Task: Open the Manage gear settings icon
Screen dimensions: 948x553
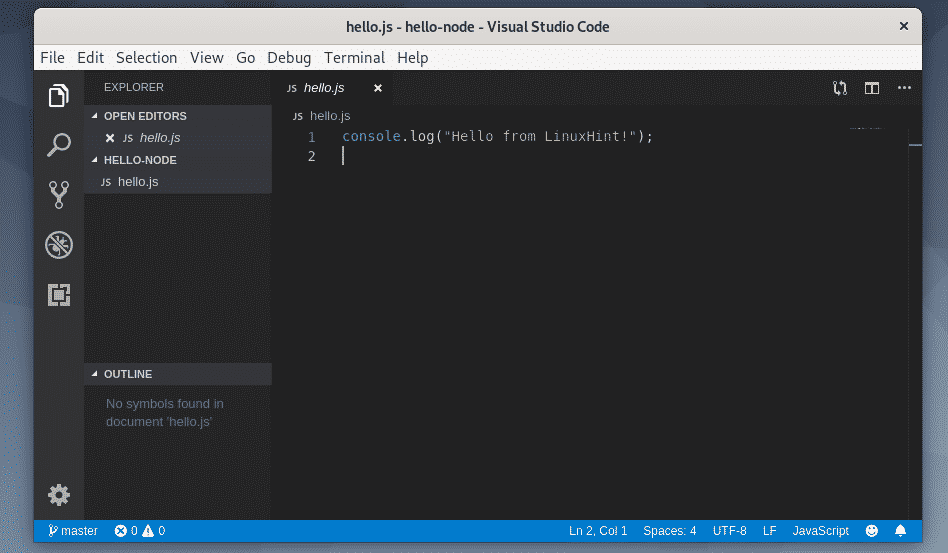Action: click(x=59, y=494)
